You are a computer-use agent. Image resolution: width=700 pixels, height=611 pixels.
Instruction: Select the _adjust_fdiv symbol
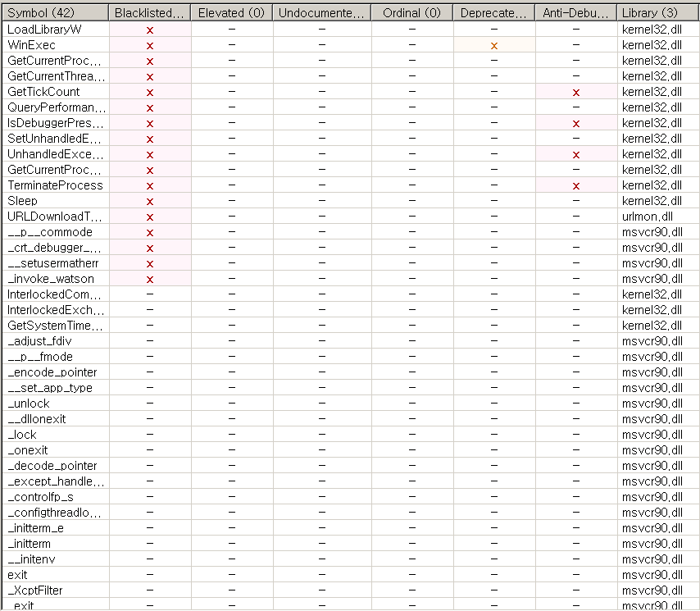(39, 341)
